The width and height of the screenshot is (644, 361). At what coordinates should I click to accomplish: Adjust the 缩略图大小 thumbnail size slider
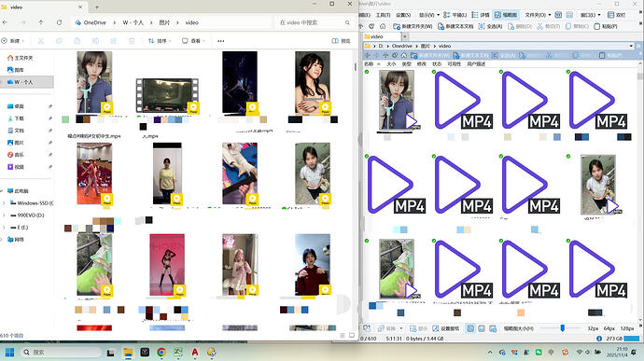click(562, 328)
